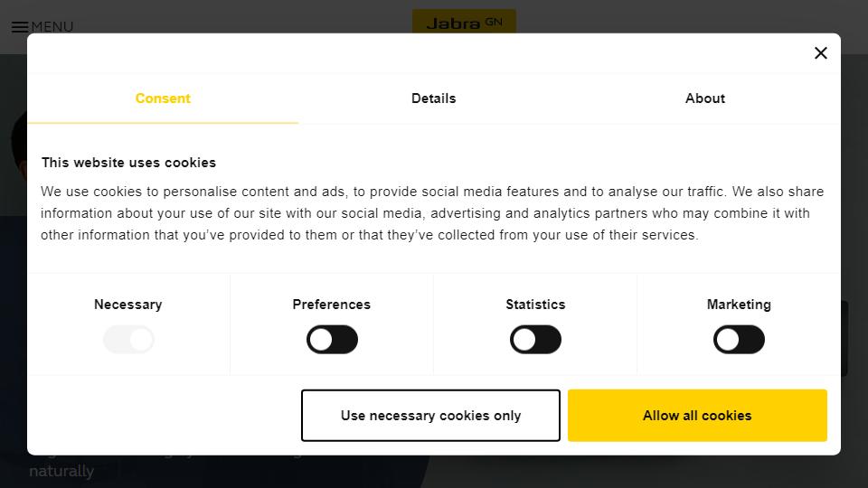868x488 pixels.
Task: Click the dimmed 'naturally' text behind dialog
Action: tap(61, 471)
